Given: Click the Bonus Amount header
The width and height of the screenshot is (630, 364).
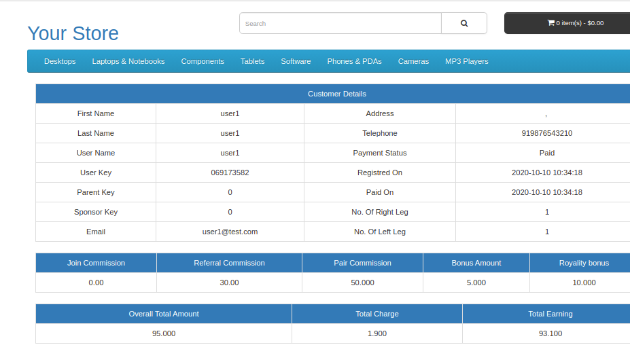Looking at the screenshot, I should (x=476, y=263).
